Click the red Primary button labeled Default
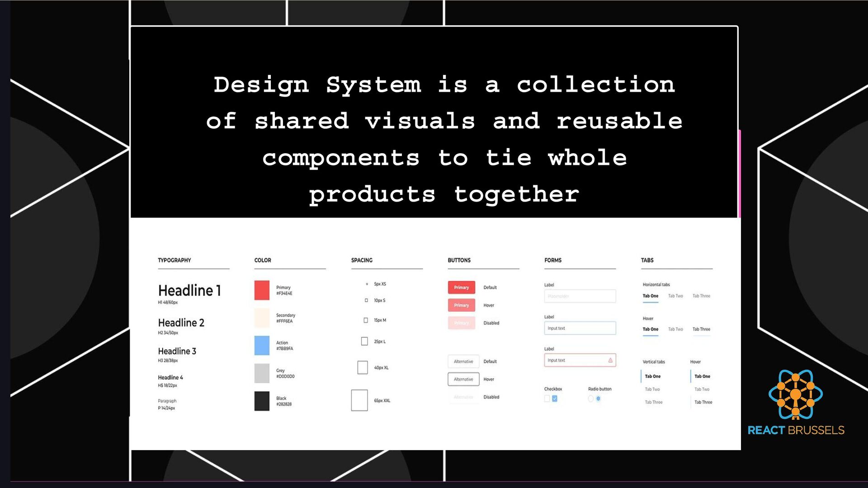 462,287
